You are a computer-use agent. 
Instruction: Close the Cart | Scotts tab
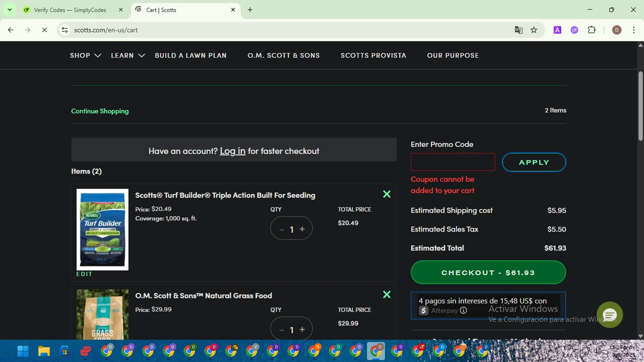[233, 10]
